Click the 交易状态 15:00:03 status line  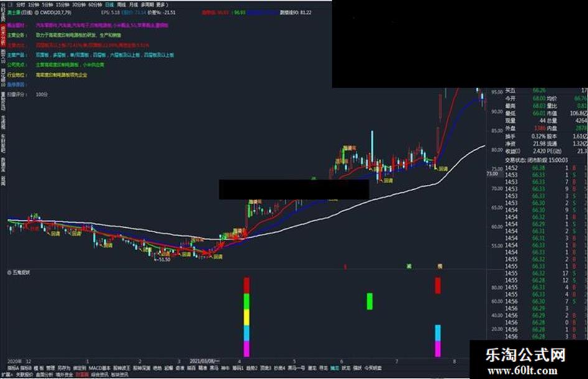(536, 160)
